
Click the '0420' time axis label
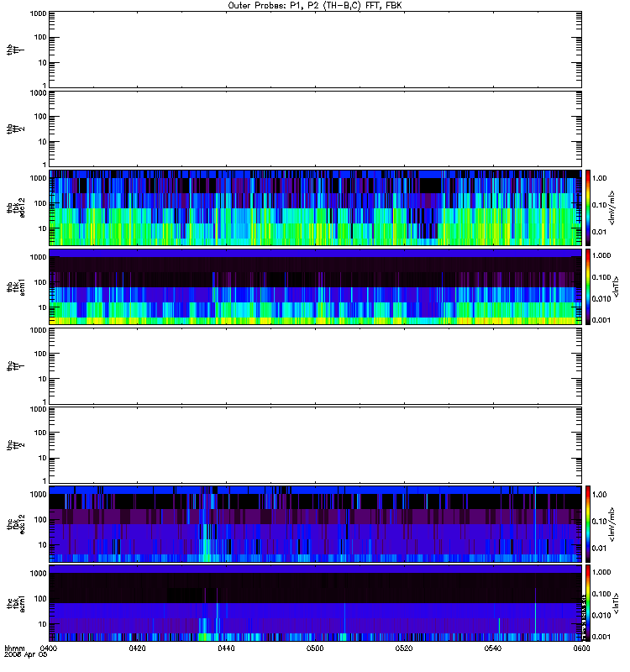pos(137,648)
